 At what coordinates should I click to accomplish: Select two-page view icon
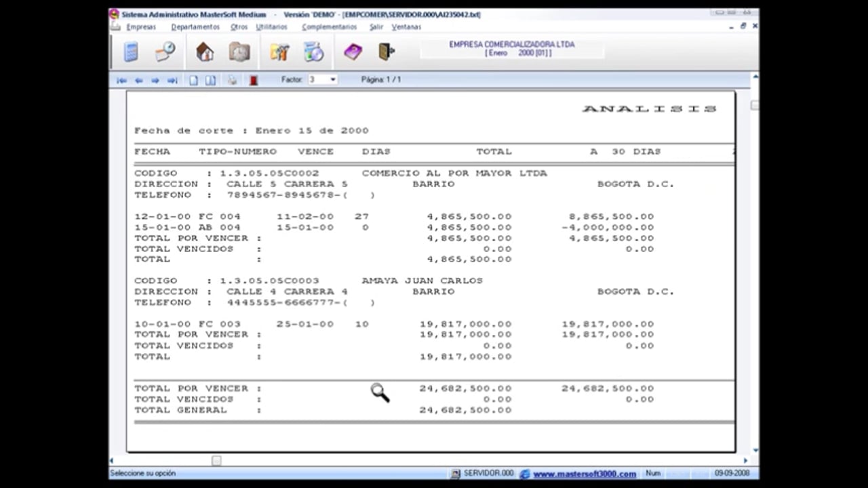(210, 80)
